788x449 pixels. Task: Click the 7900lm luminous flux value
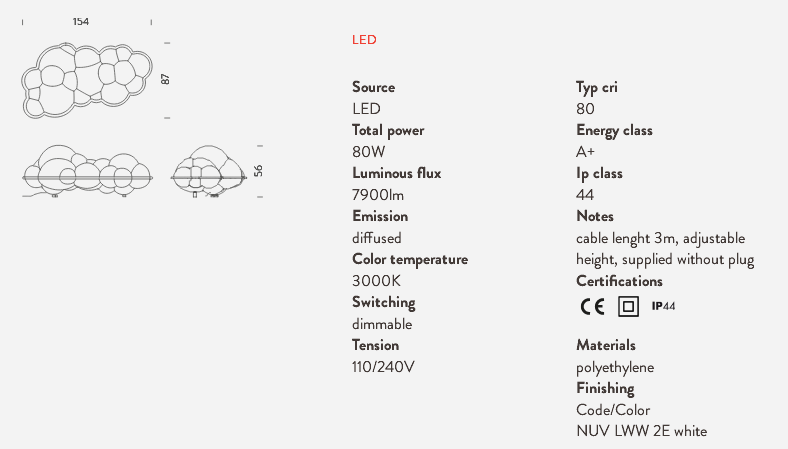tap(378, 195)
